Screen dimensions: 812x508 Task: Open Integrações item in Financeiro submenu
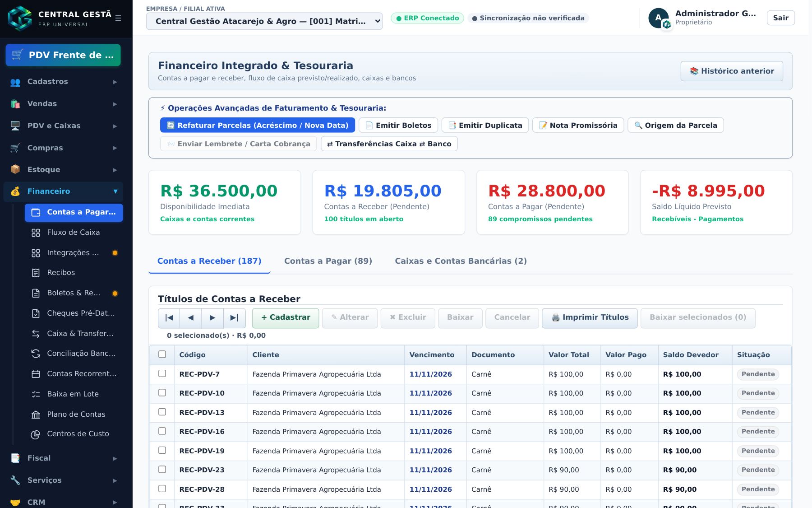pos(74,253)
